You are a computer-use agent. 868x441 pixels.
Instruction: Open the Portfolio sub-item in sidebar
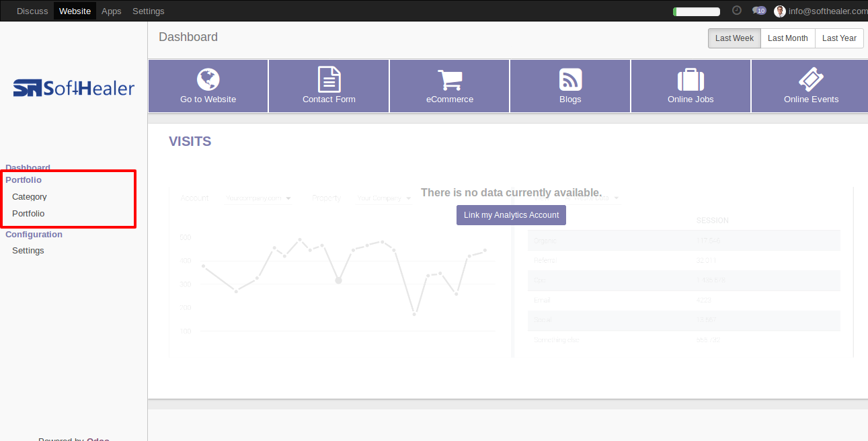pyautogui.click(x=28, y=214)
